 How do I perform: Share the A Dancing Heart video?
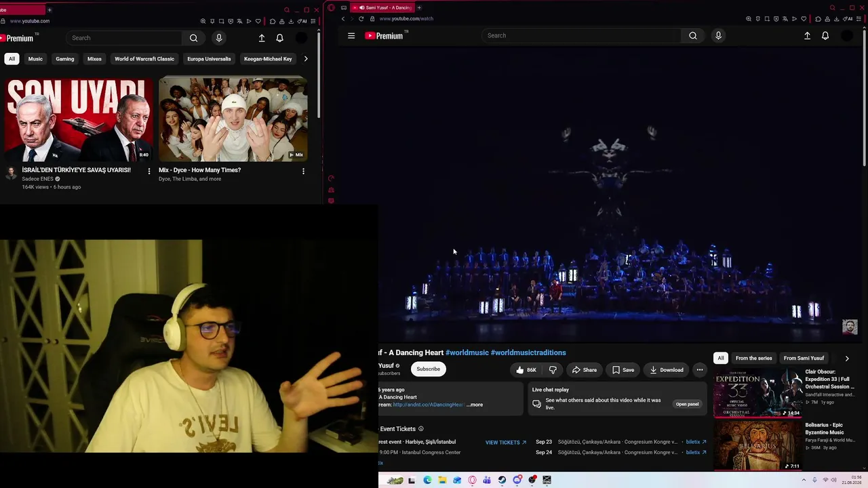585,370
